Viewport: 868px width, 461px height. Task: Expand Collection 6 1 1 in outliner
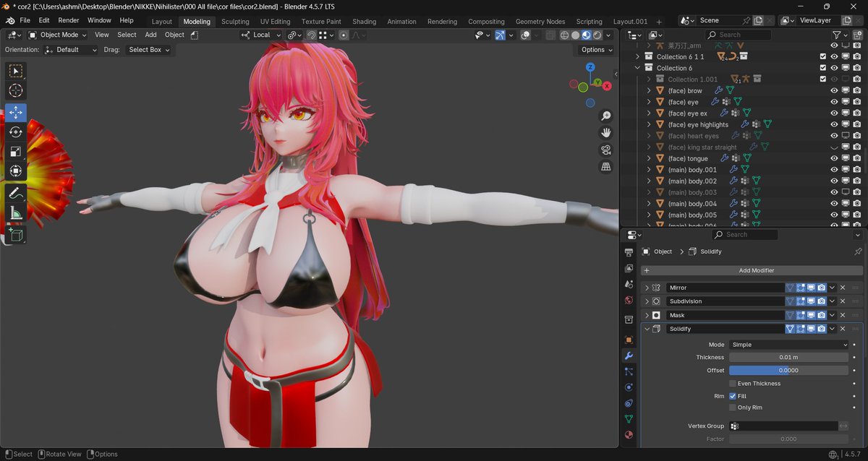[x=637, y=56]
